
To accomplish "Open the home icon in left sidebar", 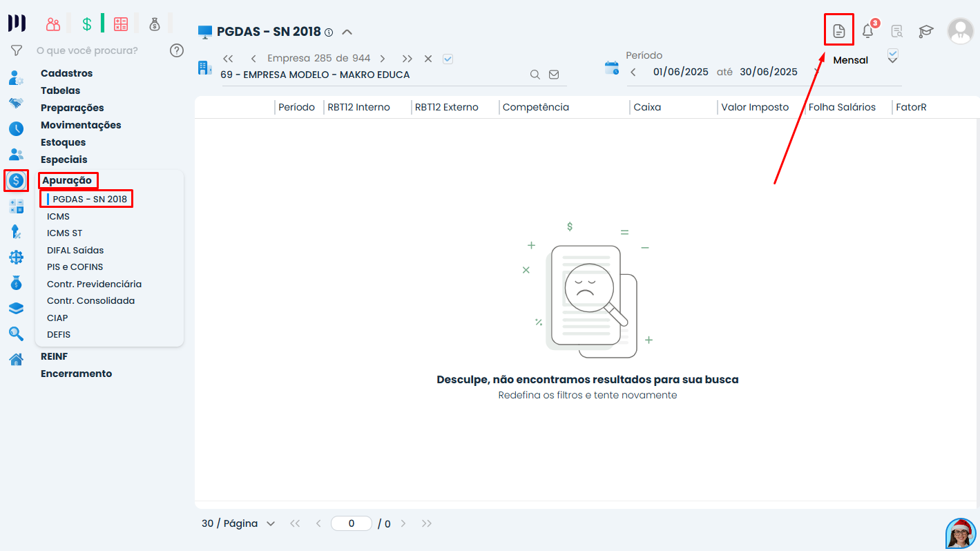I will coord(16,359).
